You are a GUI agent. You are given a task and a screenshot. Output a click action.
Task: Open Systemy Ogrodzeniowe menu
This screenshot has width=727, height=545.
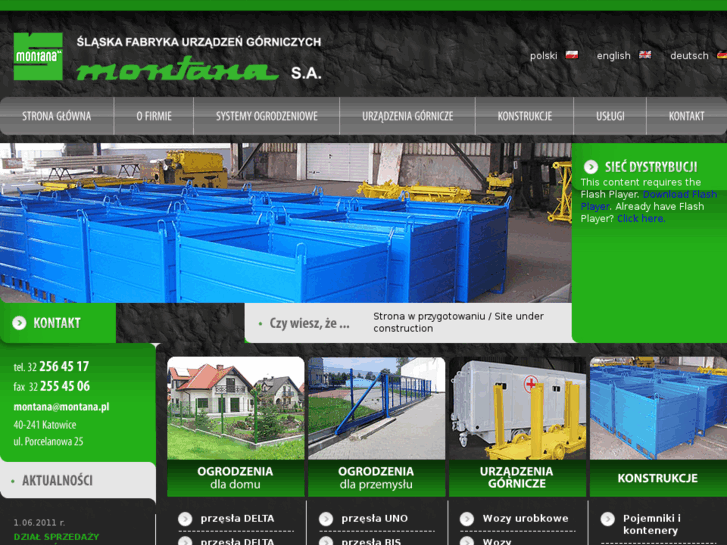(267, 116)
